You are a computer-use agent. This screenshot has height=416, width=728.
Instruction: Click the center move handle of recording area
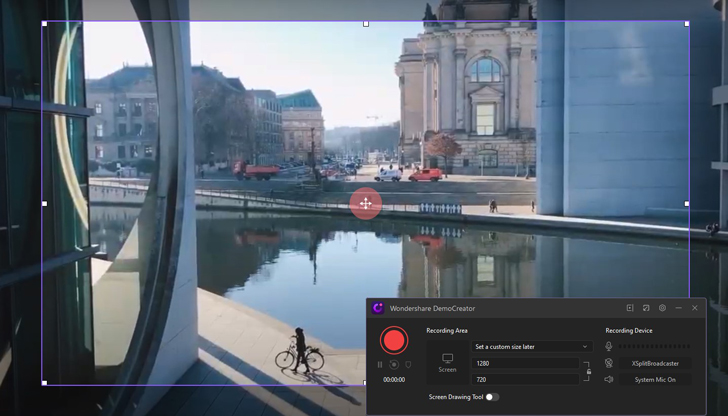(x=366, y=203)
